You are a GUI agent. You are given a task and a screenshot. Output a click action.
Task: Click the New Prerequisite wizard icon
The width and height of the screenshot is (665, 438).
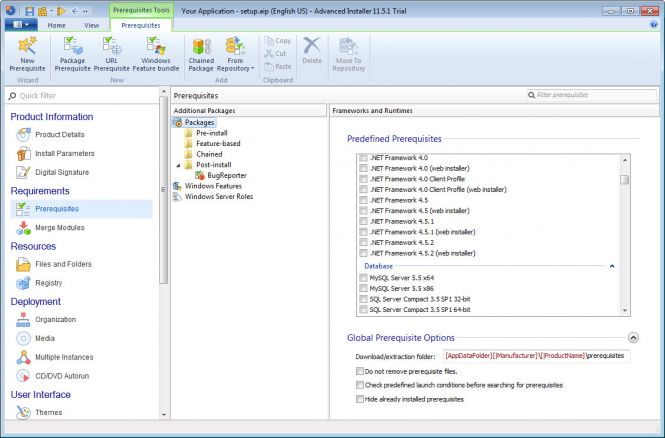pyautogui.click(x=27, y=53)
